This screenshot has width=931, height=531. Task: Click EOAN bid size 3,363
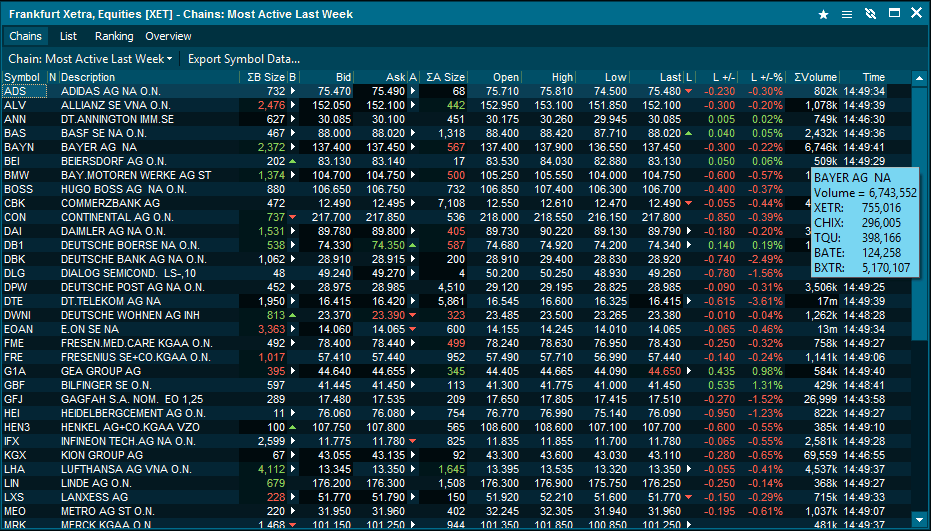[271, 329]
